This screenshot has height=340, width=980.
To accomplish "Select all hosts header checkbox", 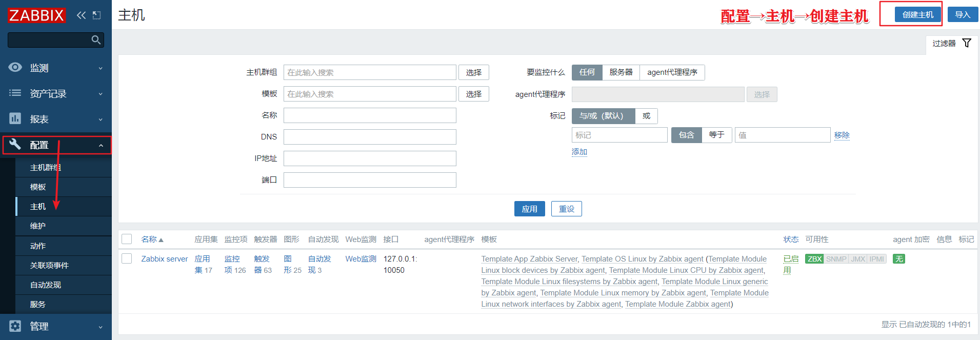I will [127, 239].
